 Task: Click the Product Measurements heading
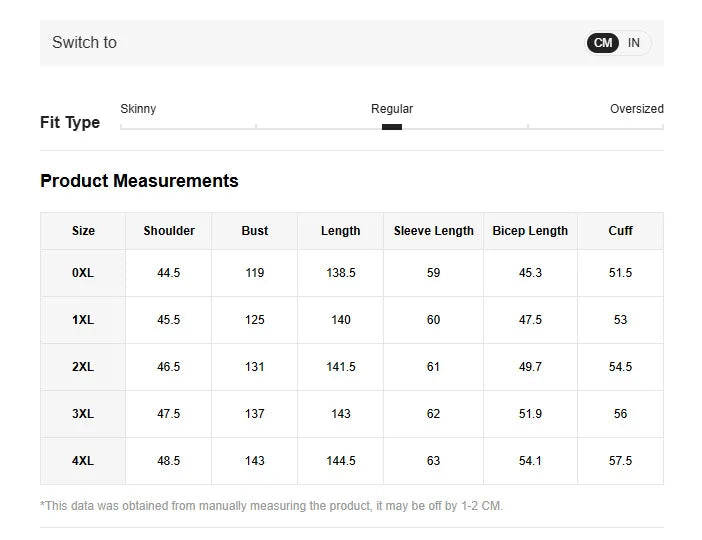click(x=139, y=181)
